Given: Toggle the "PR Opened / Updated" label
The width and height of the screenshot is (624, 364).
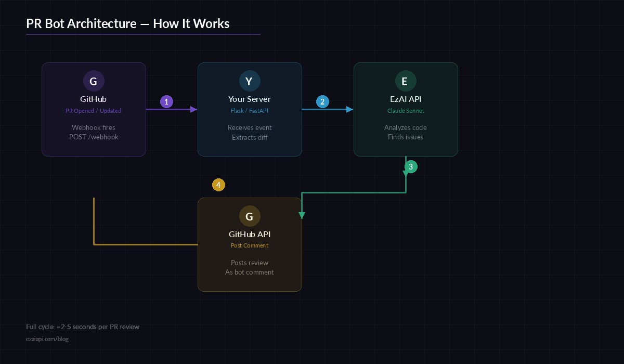Looking at the screenshot, I should click(94, 111).
